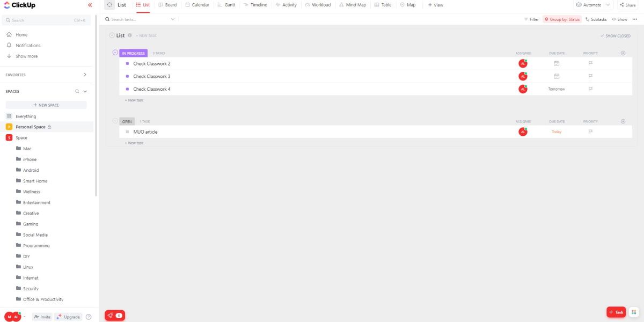Click the Search tasks field

click(x=137, y=19)
